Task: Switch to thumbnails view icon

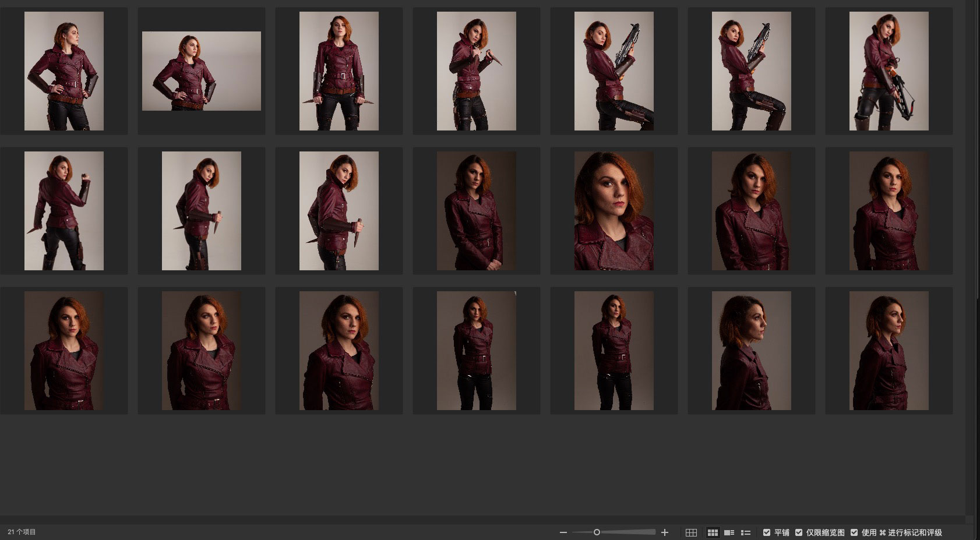Action: click(x=712, y=532)
